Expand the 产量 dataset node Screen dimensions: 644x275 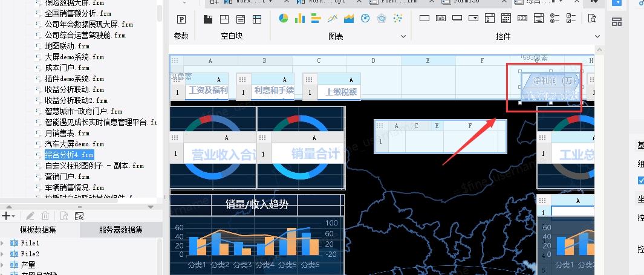[x=2, y=264]
